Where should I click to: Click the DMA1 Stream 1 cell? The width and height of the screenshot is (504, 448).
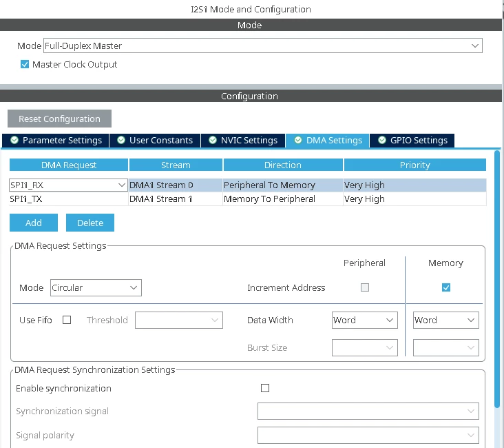pos(176,199)
